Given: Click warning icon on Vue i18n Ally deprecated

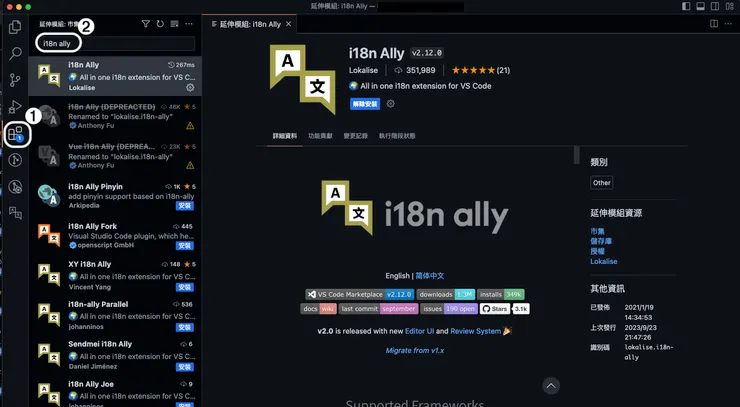Looking at the screenshot, I should pos(190,165).
